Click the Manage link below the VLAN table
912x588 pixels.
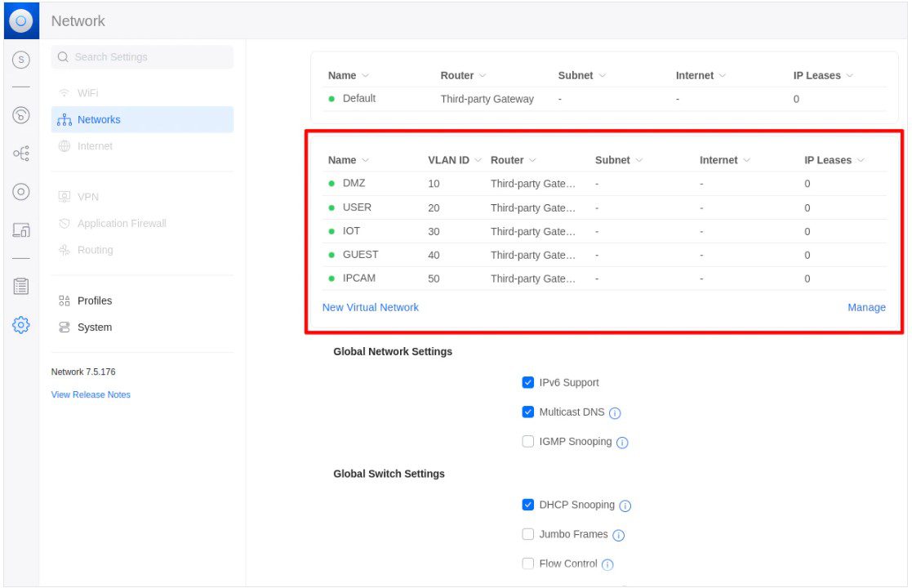click(x=866, y=307)
